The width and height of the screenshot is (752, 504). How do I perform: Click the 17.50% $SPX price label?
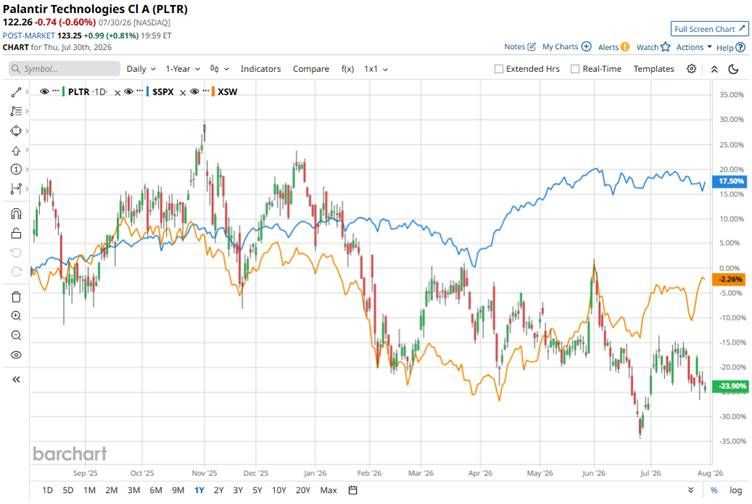pyautogui.click(x=731, y=181)
